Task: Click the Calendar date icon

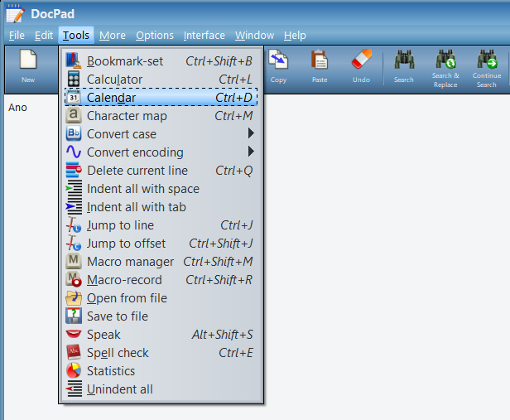Action: pyautogui.click(x=74, y=97)
